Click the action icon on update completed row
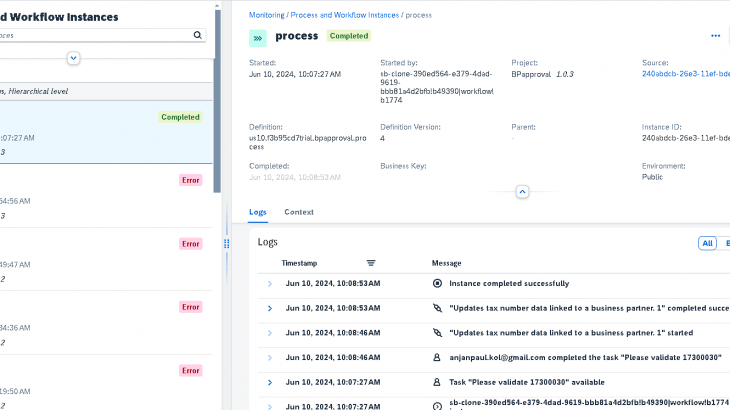The height and width of the screenshot is (410, 730). point(437,308)
